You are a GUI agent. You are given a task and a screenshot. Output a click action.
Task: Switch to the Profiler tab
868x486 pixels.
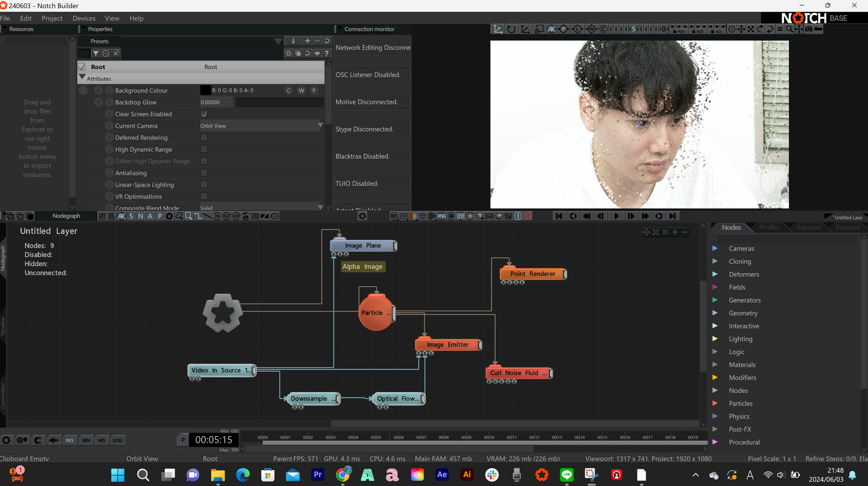coord(769,227)
